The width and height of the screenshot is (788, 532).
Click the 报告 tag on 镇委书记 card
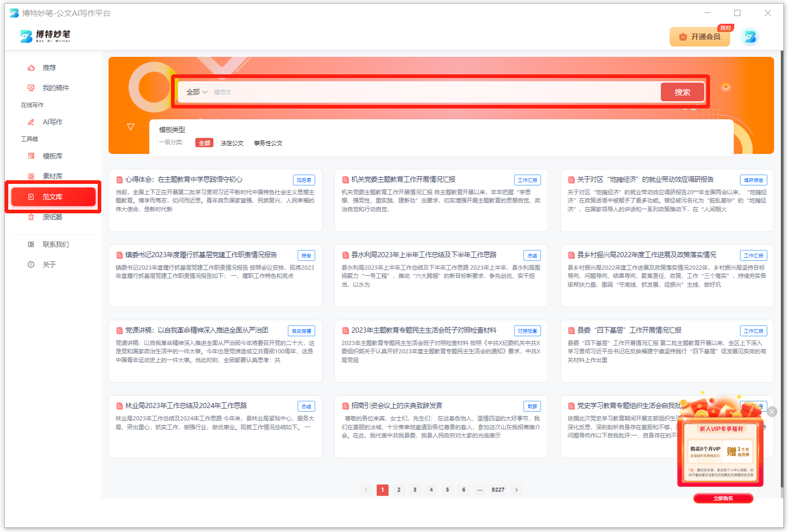306,256
